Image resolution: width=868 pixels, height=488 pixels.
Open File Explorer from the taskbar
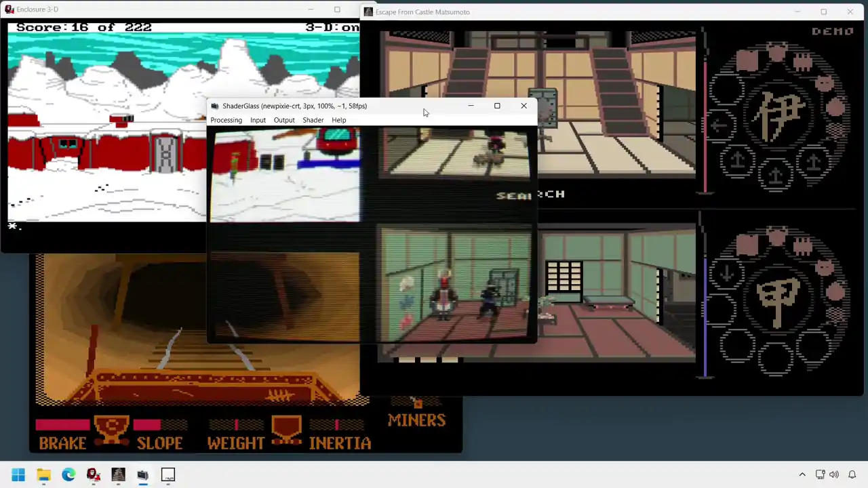[x=43, y=474]
